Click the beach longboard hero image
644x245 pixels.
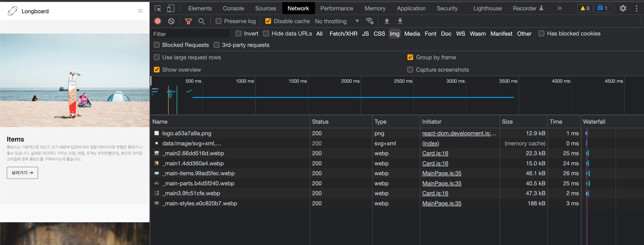75,80
